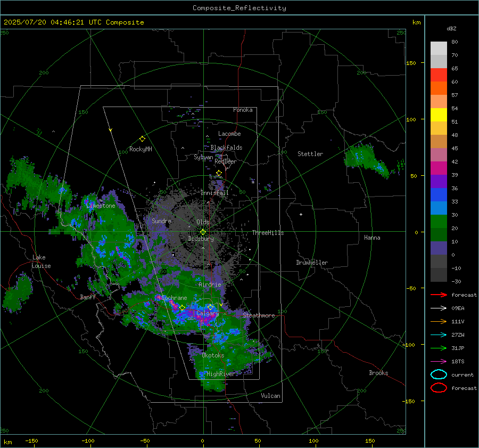Click the -150 value on bottom axis
This screenshot has width=479, height=448.
tap(31, 441)
